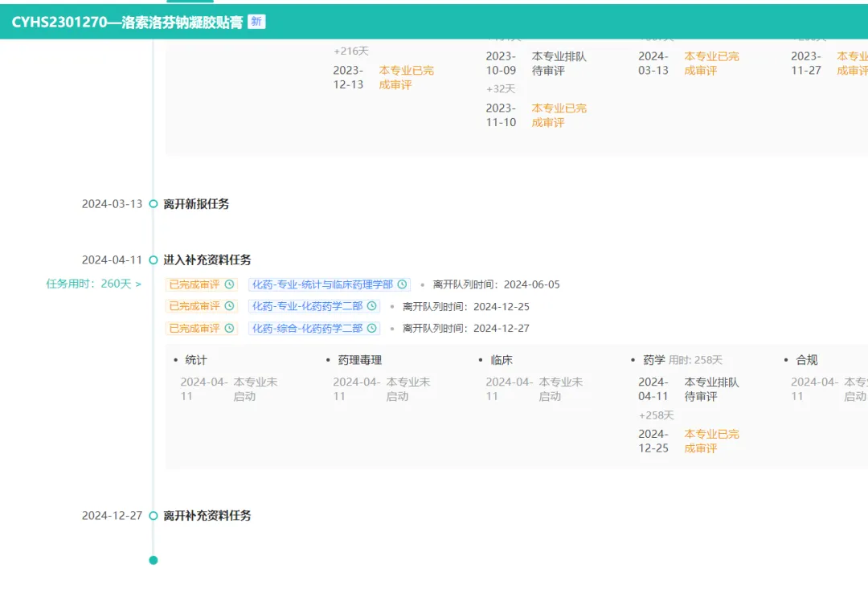Click the 离开补充资料任务 label
Screen dimensions: 868x597
click(x=207, y=516)
